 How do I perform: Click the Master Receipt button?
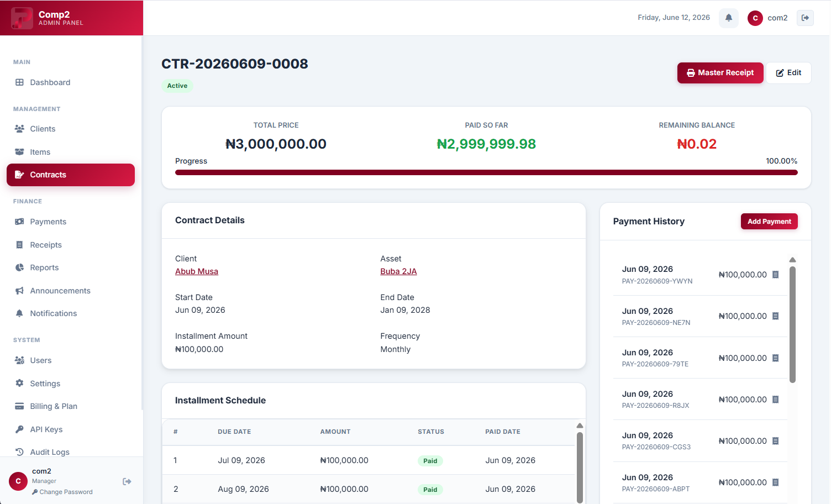pos(720,73)
